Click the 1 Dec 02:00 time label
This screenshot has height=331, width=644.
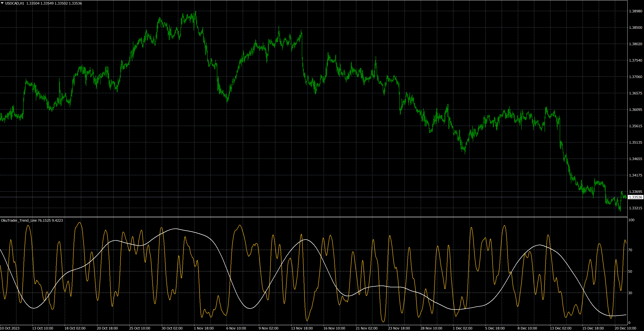[x=462, y=328]
